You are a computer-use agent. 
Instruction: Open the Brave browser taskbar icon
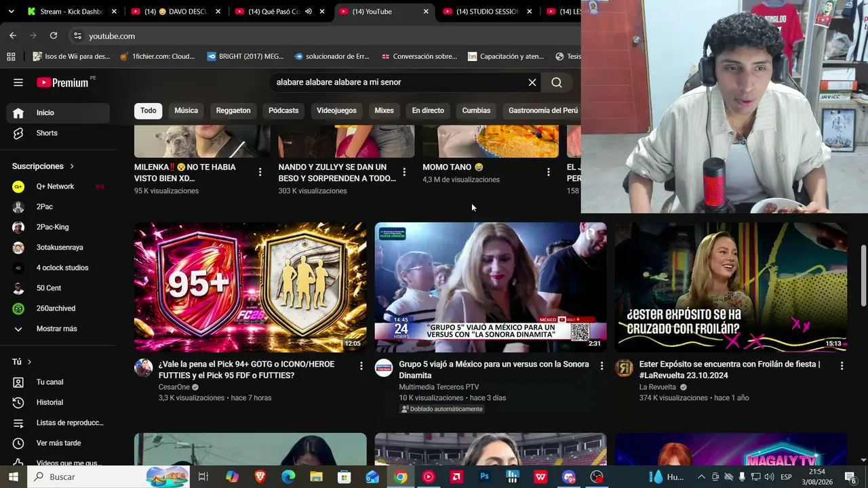pos(260,477)
